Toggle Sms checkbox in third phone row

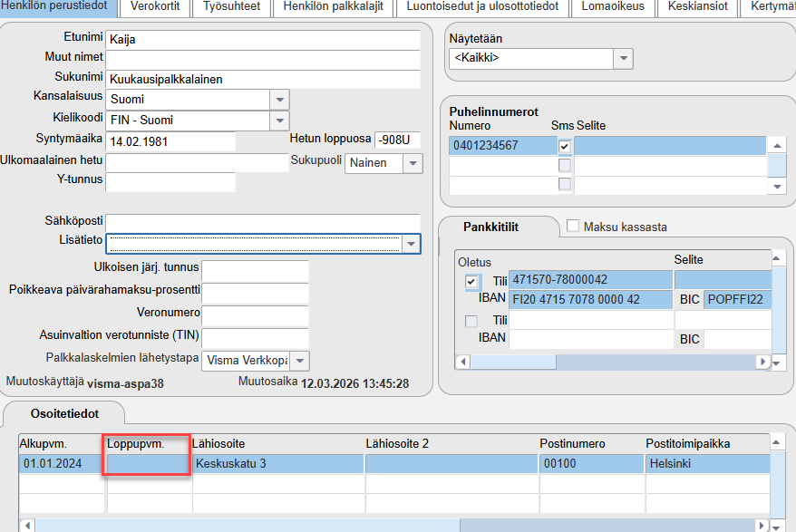(565, 184)
